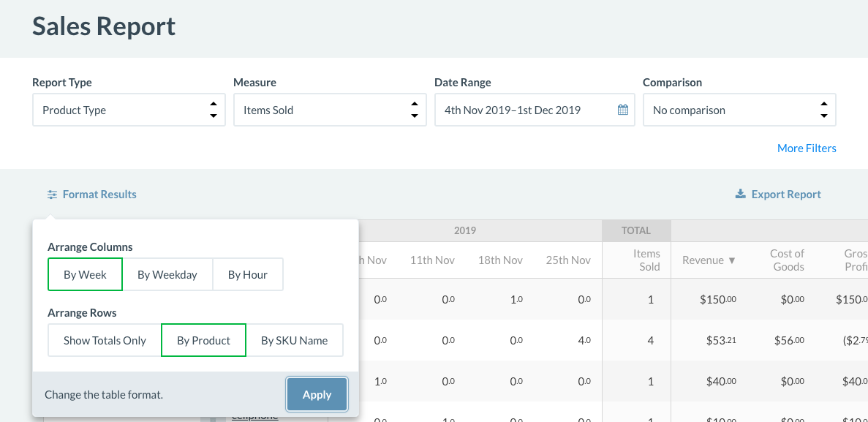This screenshot has height=422, width=868.
Task: Click the Export Report download icon
Action: (740, 195)
